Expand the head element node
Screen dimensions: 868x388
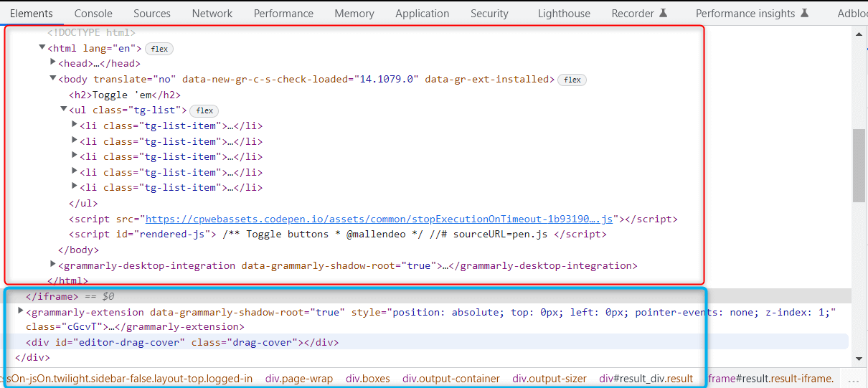pos(53,63)
